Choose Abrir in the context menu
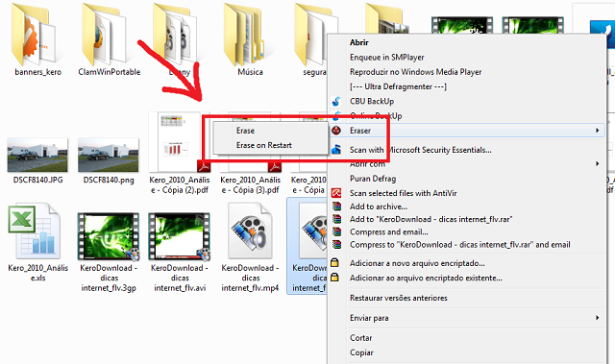The width and height of the screenshot is (615, 364). [359, 42]
